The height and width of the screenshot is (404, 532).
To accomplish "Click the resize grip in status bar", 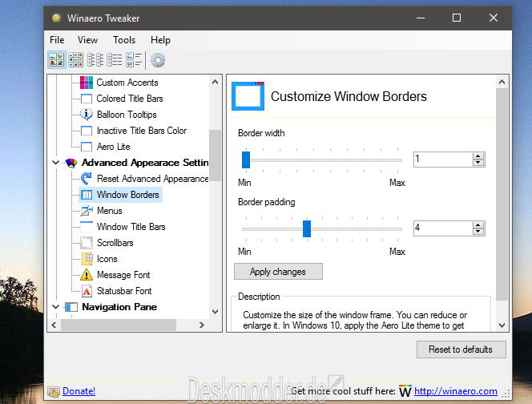I will click(x=506, y=394).
